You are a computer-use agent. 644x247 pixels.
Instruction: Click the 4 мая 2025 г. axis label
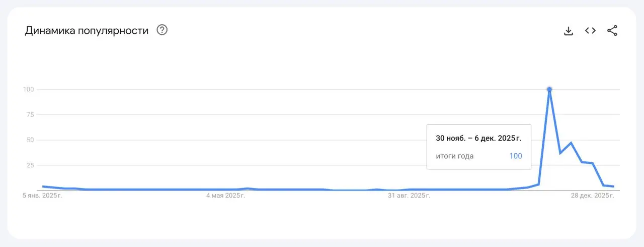point(226,196)
